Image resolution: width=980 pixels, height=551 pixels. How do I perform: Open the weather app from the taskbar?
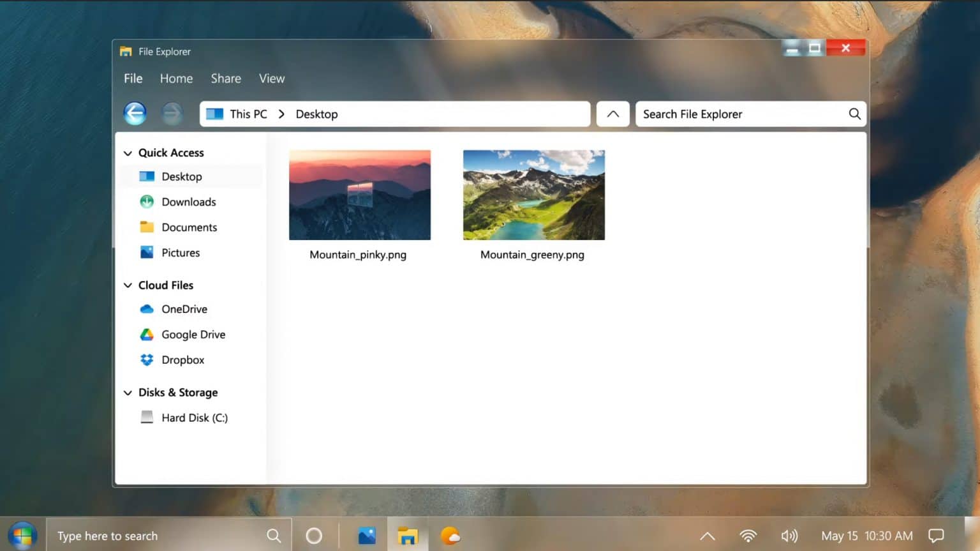[450, 535]
